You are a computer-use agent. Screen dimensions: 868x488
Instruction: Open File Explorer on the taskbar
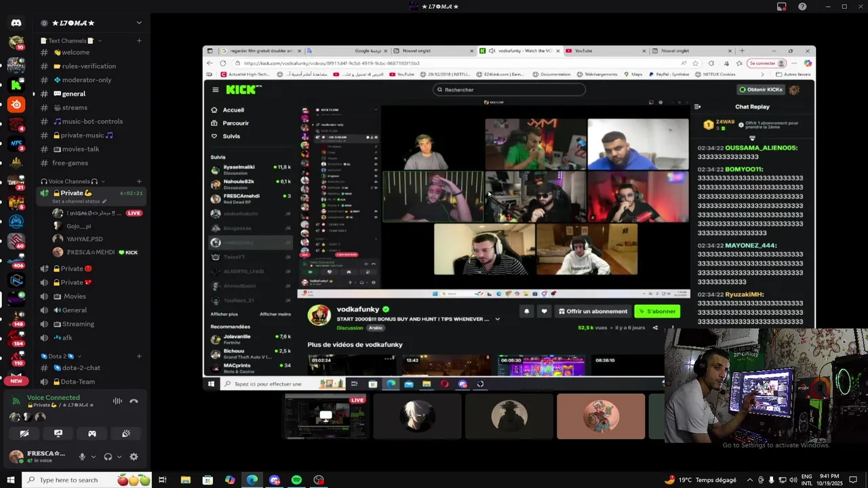pos(185,480)
